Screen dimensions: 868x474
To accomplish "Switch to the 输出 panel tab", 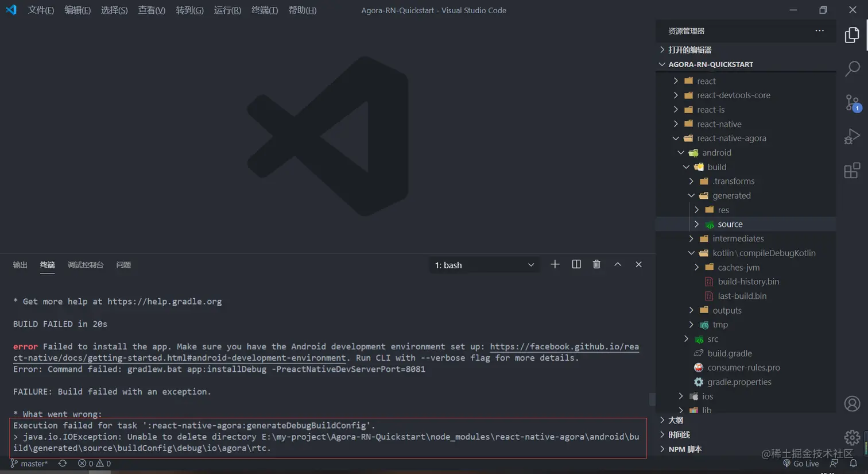I will click(x=20, y=265).
